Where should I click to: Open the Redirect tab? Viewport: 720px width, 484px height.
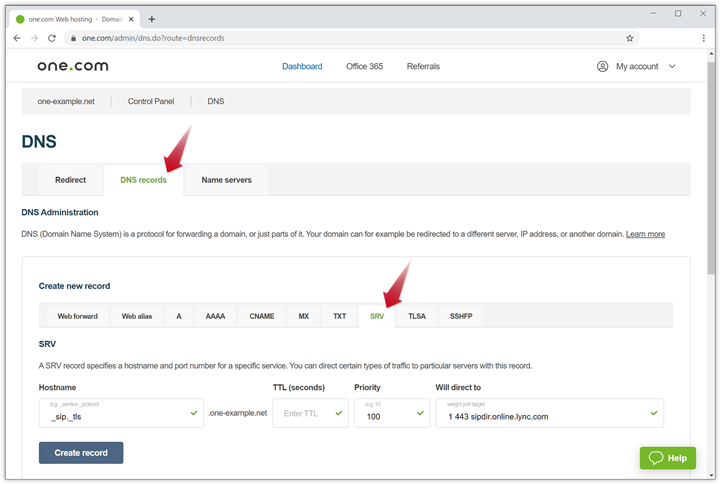coord(70,180)
